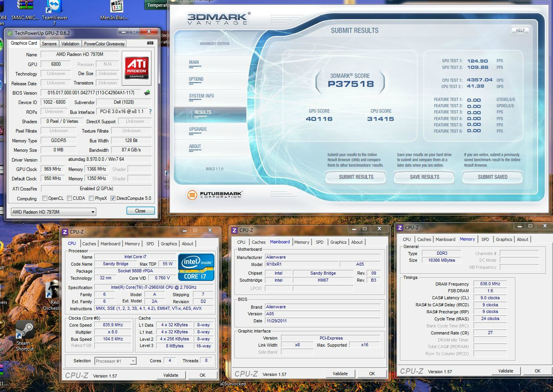This screenshot has height=392, width=553.
Task: Click the BIOS save chip icon in GPU-Z
Action: pyautogui.click(x=147, y=93)
